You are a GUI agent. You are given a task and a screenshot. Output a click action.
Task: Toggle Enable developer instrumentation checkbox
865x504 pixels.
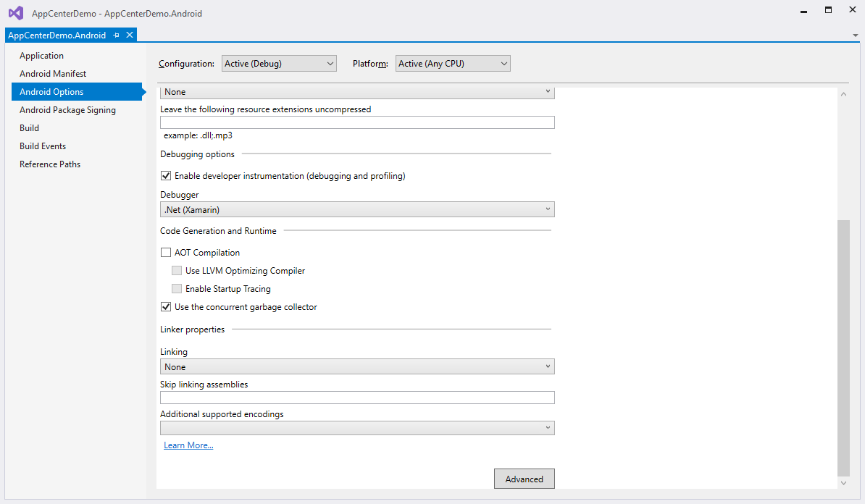point(166,176)
